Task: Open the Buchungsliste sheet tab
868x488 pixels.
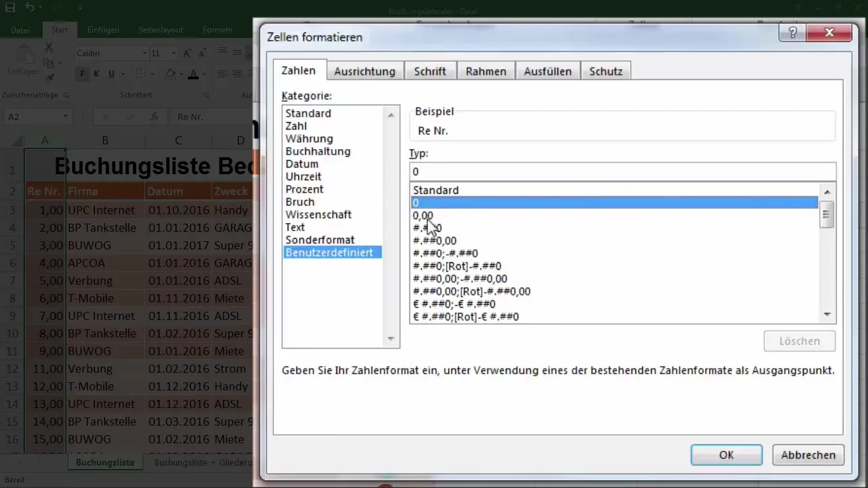Action: (x=105, y=462)
